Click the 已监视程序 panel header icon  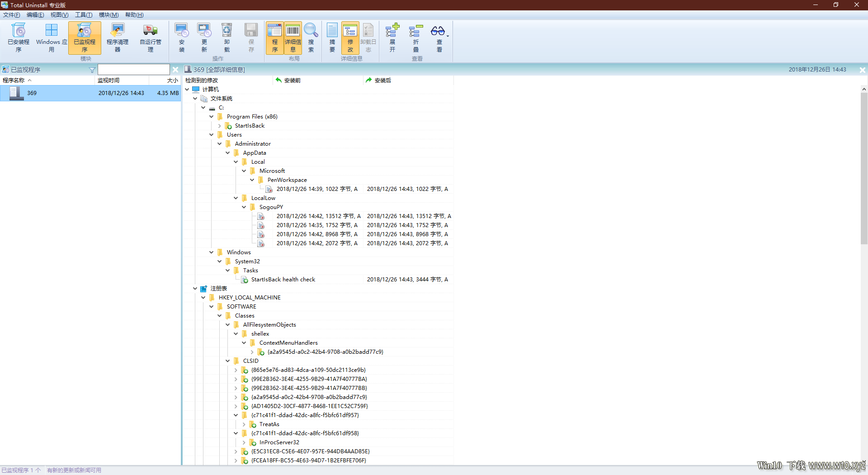[x=5, y=69]
